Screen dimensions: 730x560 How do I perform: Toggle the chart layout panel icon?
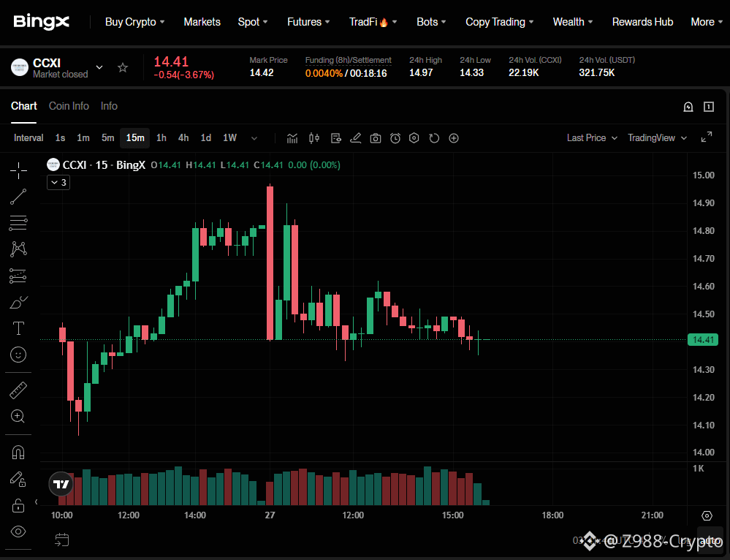point(709,107)
